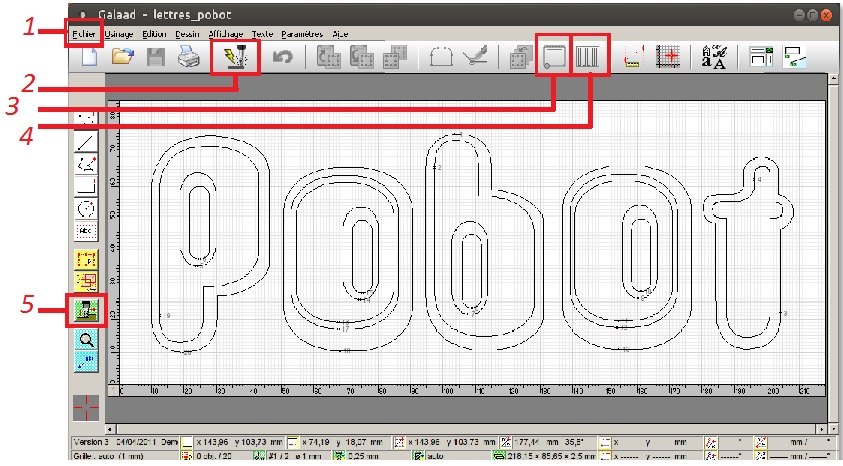843x466 pixels.
Task: Open a file with the folder icon
Action: click(122, 58)
